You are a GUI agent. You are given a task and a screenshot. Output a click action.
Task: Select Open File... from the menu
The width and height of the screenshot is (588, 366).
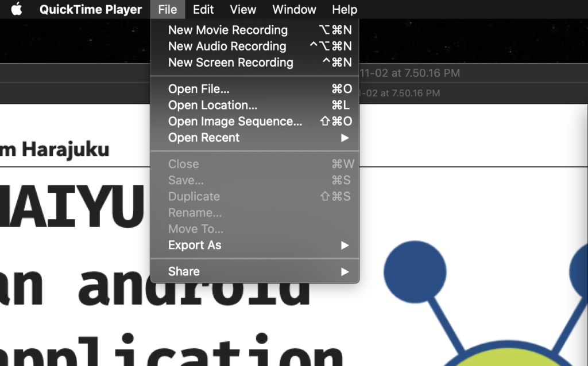255,89
